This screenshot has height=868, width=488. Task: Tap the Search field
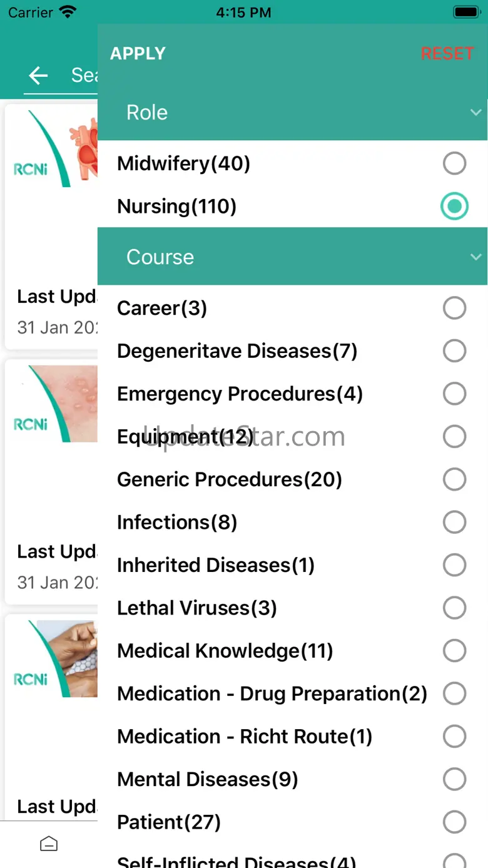pyautogui.click(x=84, y=76)
